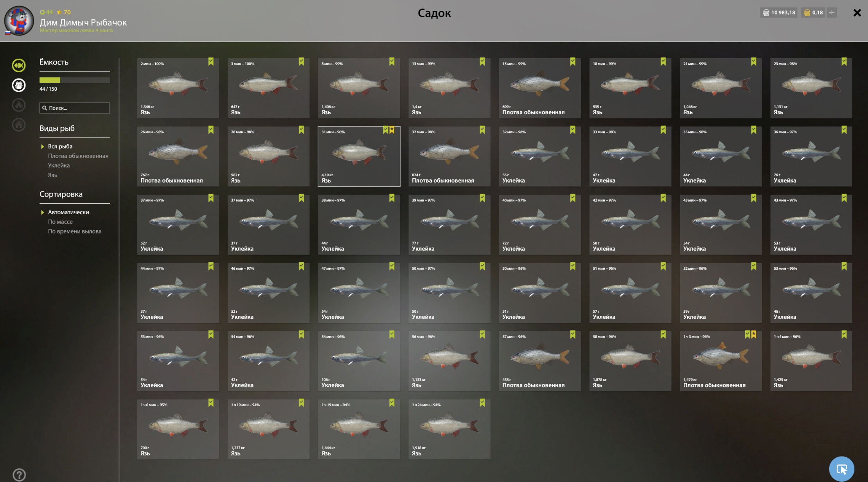Toggle bookmark on the 699 г Плотва card
This screenshot has width=868, height=482.
573,62
